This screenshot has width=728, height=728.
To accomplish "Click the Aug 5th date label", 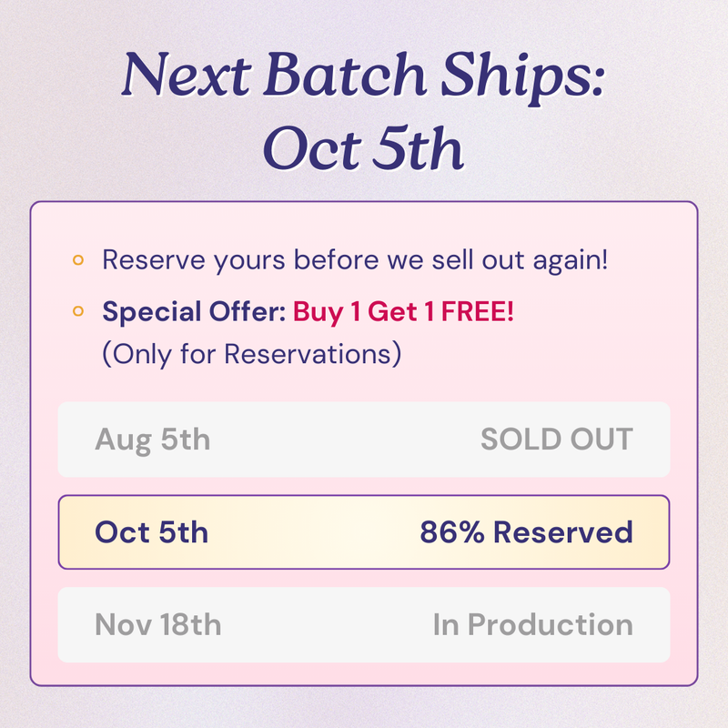I will pyautogui.click(x=152, y=440).
